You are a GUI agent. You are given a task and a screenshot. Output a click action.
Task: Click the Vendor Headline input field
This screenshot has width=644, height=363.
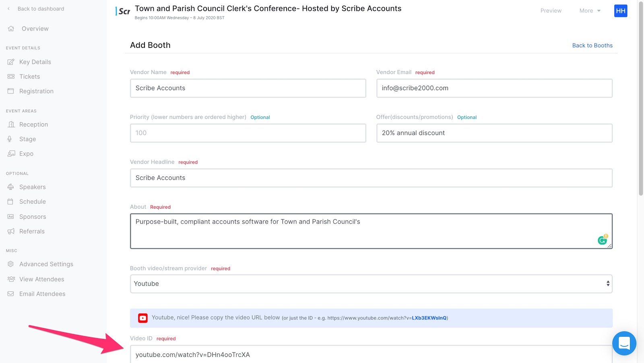coord(371,178)
